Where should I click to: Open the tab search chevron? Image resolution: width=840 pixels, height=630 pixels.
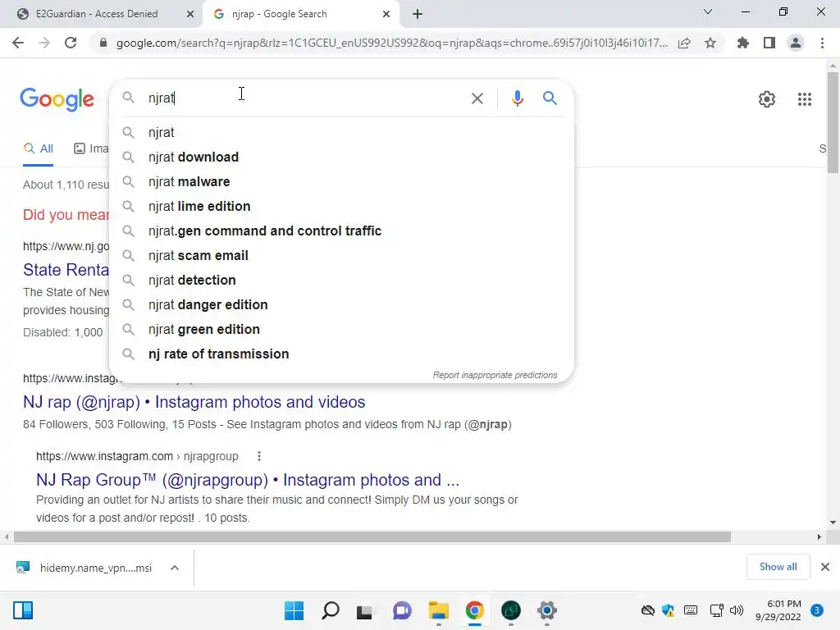coord(707,11)
